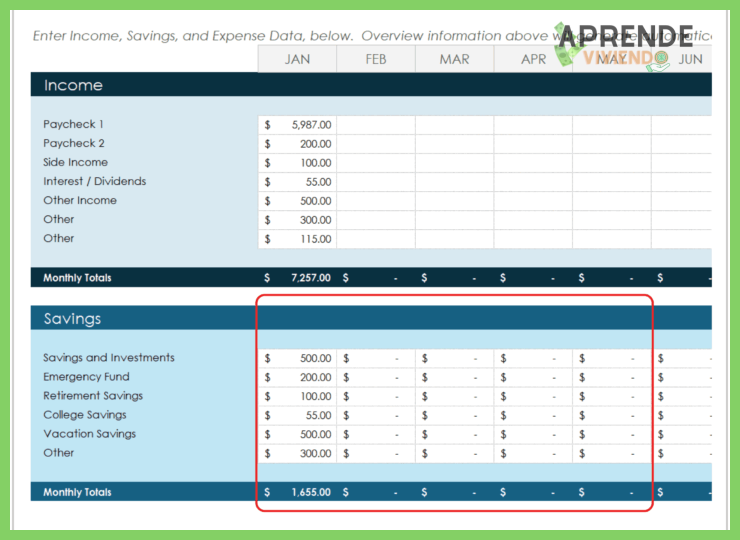The image size is (740, 540).
Task: Click the Savings section header
Action: [371, 318]
